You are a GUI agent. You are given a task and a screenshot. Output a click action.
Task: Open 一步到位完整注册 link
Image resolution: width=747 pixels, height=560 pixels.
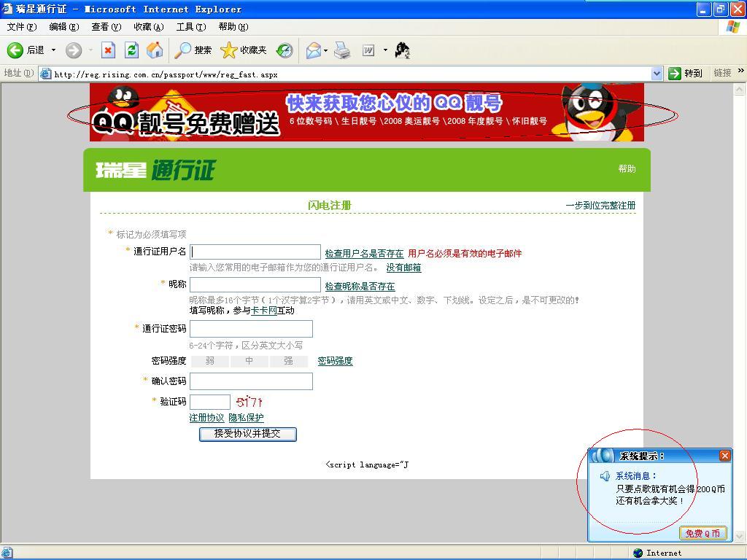(600, 205)
